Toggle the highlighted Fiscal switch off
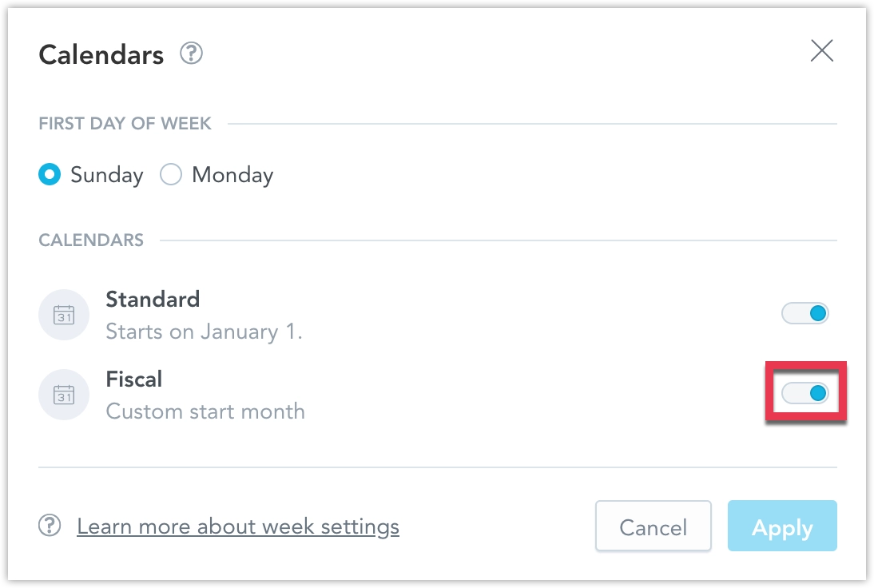Image resolution: width=874 pixels, height=588 pixels. pyautogui.click(x=806, y=393)
